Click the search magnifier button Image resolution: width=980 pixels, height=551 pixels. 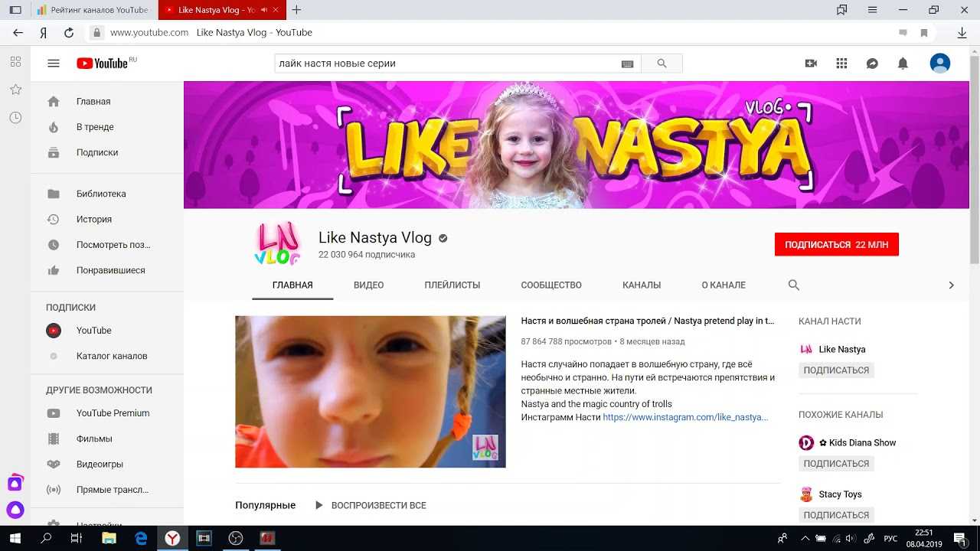click(661, 64)
